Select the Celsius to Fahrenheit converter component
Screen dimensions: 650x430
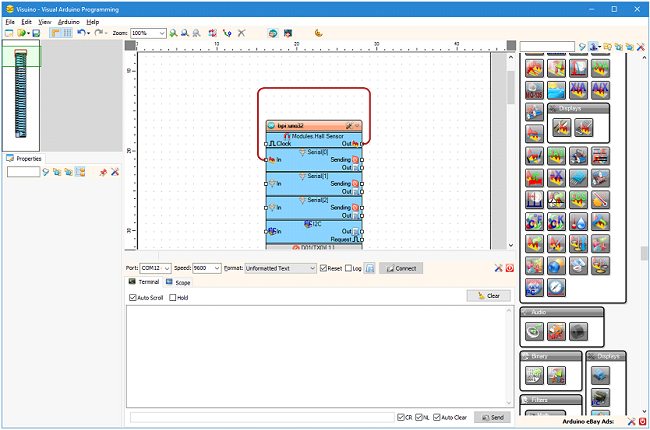(x=534, y=222)
